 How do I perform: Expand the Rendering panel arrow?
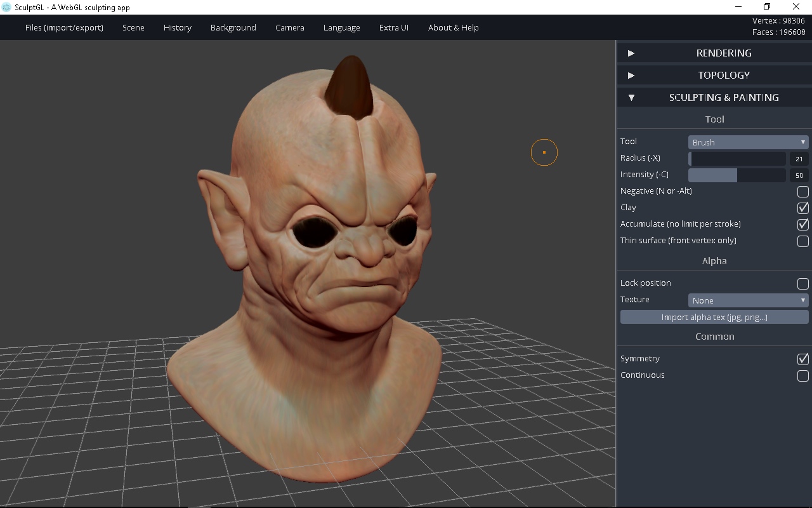(x=631, y=53)
